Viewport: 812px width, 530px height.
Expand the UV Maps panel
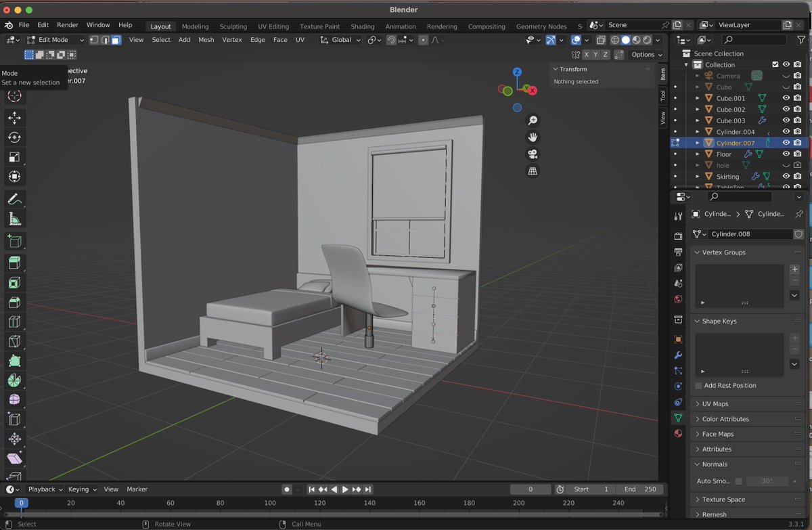(x=747, y=404)
